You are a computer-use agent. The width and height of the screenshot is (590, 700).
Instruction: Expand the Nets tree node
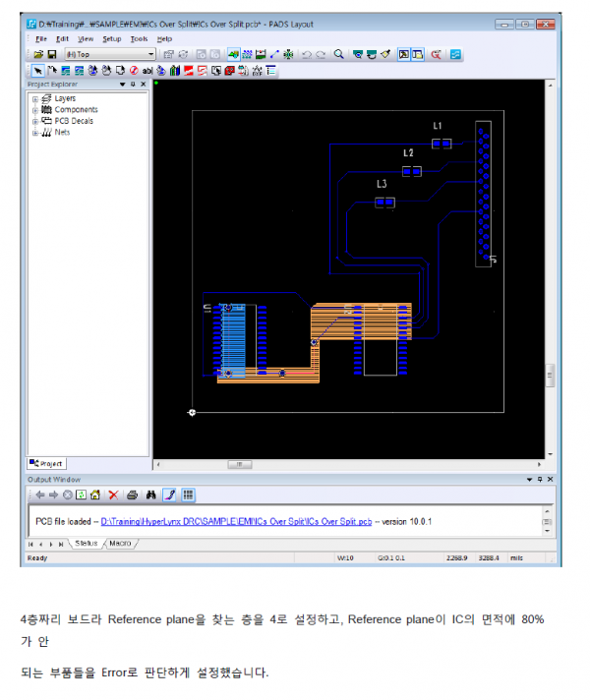click(x=35, y=132)
